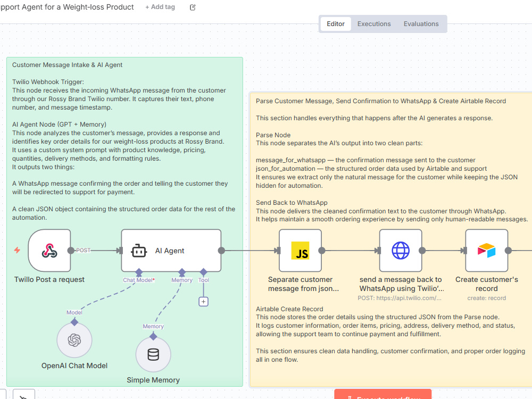
Task: Click the workflow title text
Action: pyautogui.click(x=67, y=7)
